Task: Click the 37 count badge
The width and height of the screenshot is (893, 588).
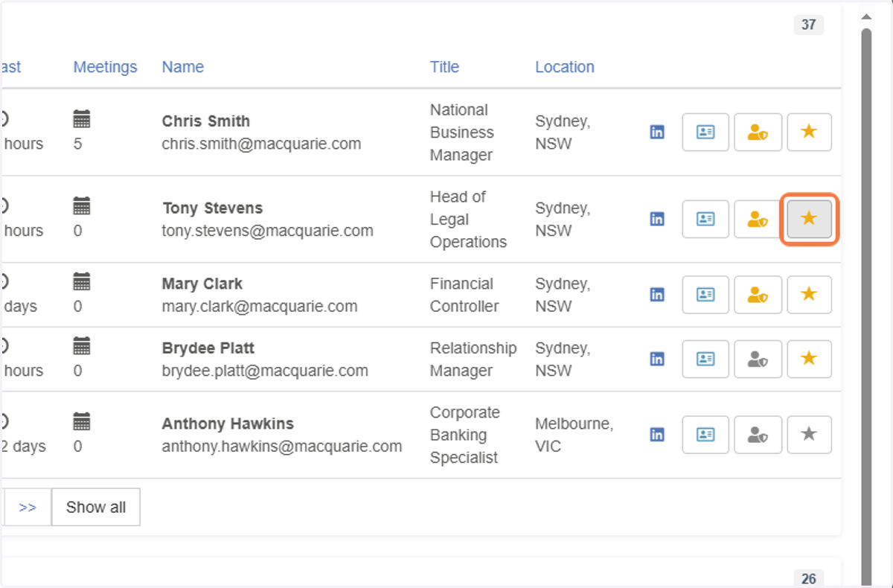Action: pyautogui.click(x=809, y=25)
